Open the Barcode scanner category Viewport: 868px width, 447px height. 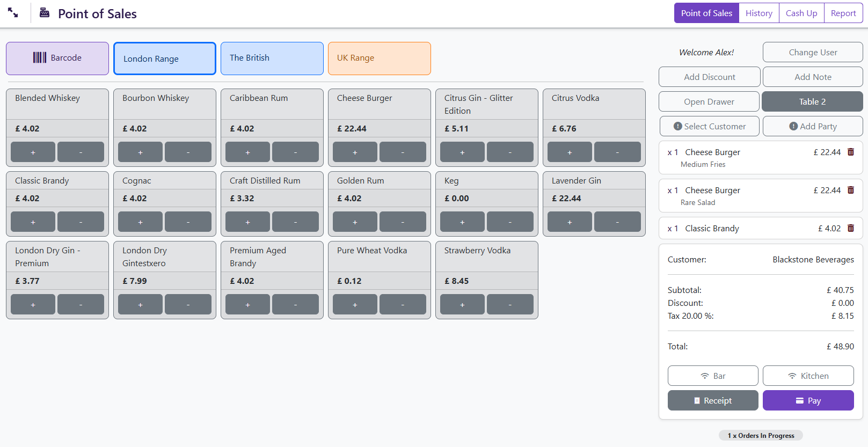coord(57,58)
